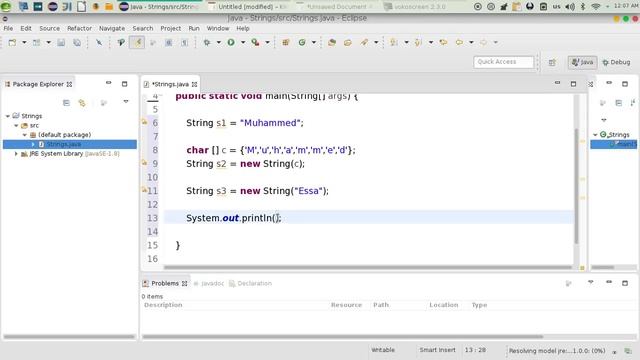640x360 pixels.
Task: Open the Window menu
Action: click(x=218, y=29)
